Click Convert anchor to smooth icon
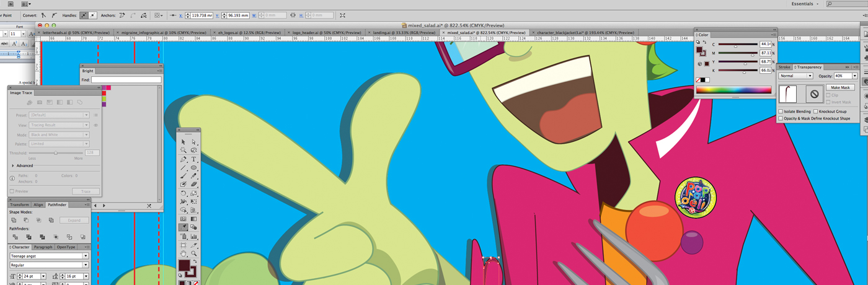868x285 pixels. (55, 15)
